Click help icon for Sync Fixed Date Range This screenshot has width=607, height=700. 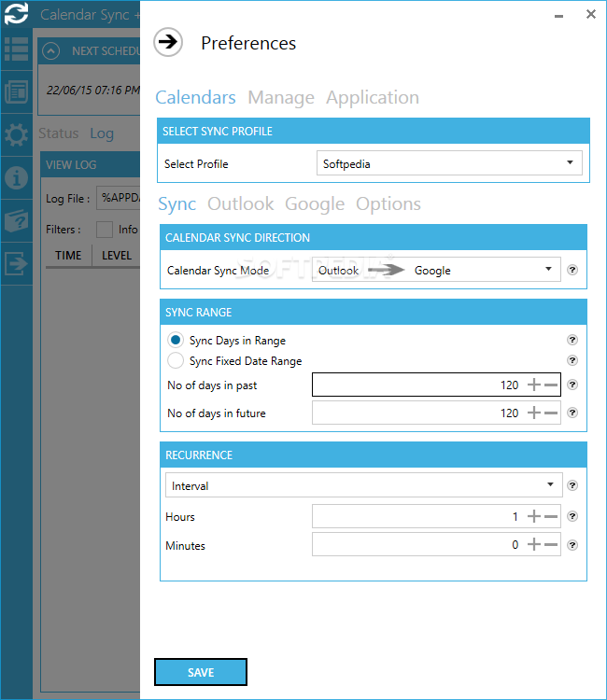tap(572, 360)
